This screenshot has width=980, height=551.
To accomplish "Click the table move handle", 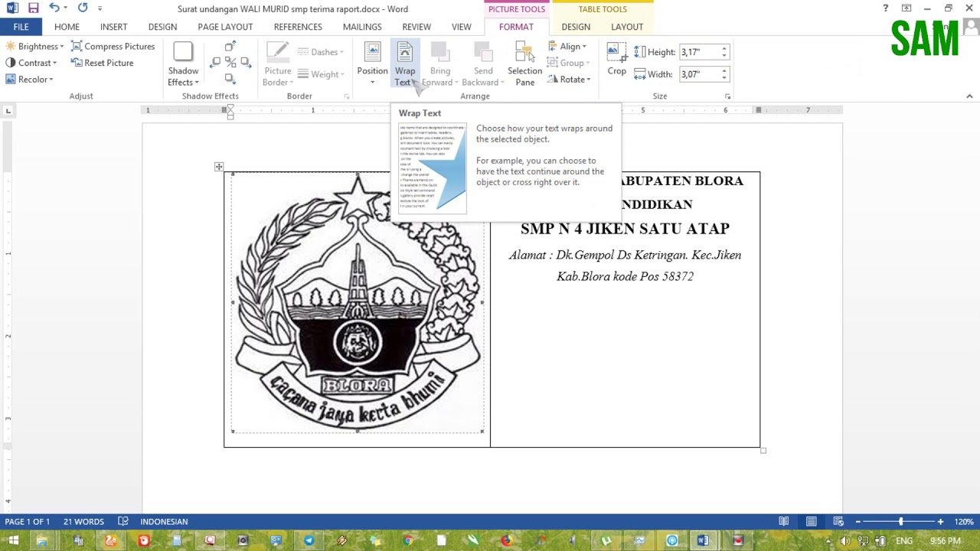I will (219, 167).
